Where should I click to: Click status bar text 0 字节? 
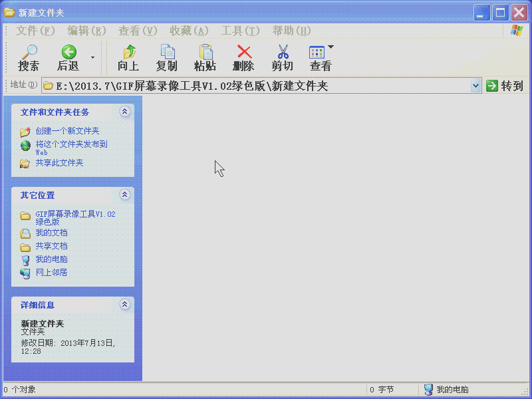click(x=382, y=390)
